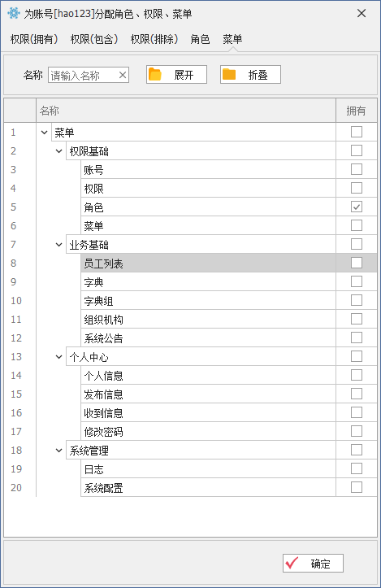Switch to the 权限(拥有) tab
The width and height of the screenshot is (381, 588).
tap(34, 39)
